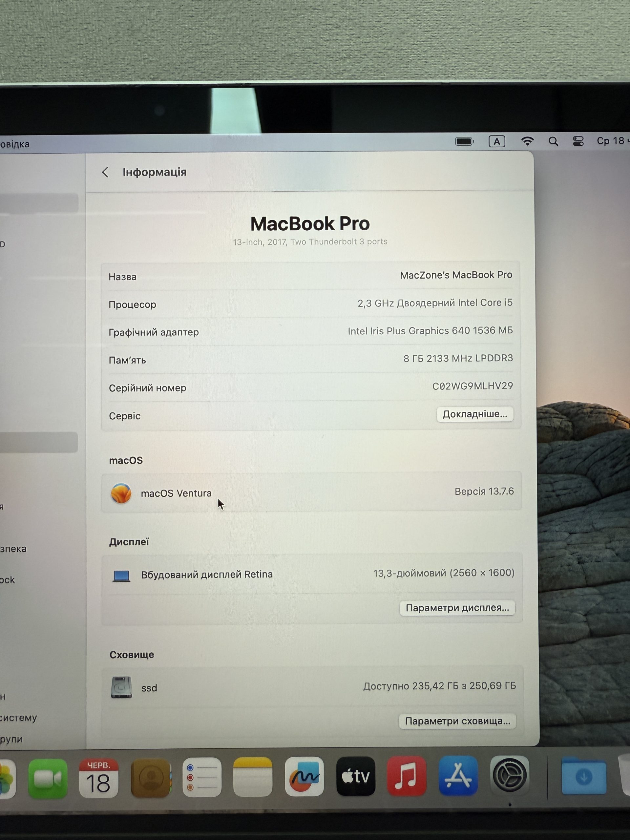Open Control Center in the menu bar

tap(578, 141)
